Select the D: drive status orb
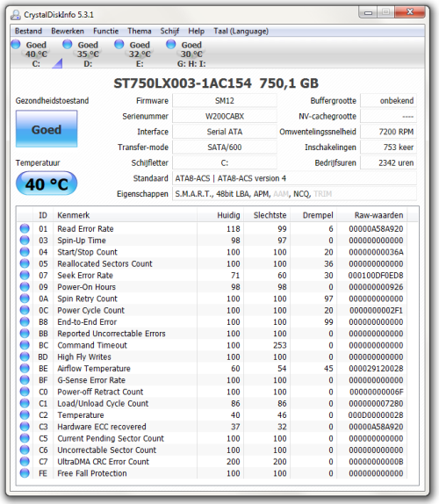Viewport: 439px width, 504px height. click(x=68, y=44)
